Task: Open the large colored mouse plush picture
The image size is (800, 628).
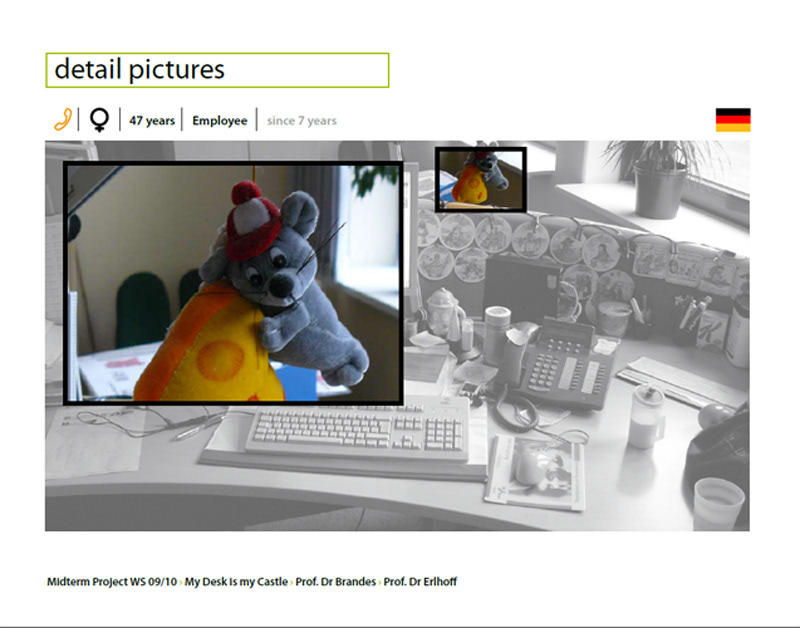Action: 233,283
